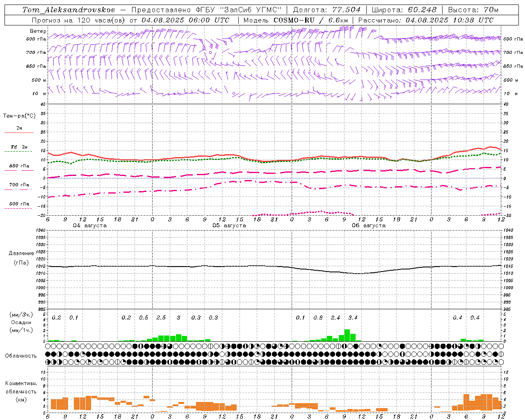Screen dimensions: 525x420
Task: Click the dotted "500 гПа" temperature legend line
Action: (x=18, y=208)
